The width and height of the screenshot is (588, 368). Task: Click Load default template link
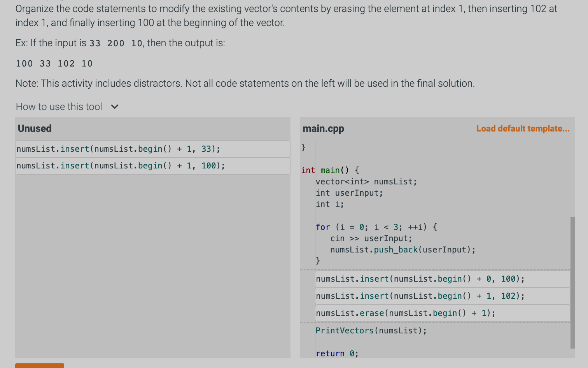(523, 129)
